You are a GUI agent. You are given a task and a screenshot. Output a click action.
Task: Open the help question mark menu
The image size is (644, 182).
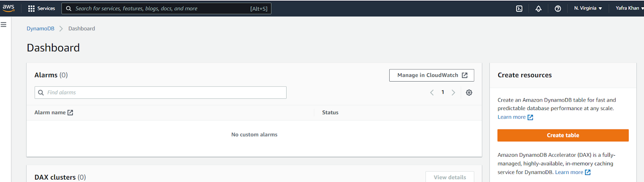pos(558,8)
